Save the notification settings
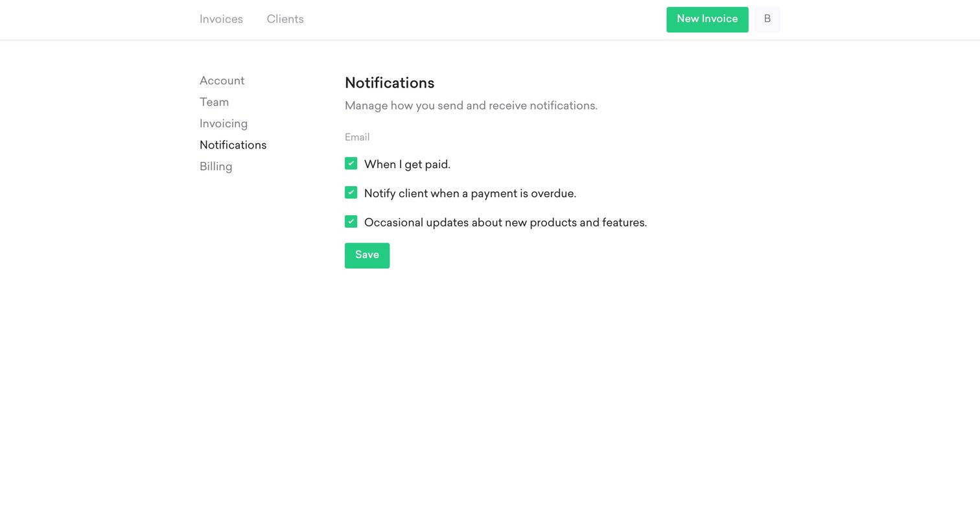Image resolution: width=980 pixels, height=528 pixels. [x=367, y=256]
